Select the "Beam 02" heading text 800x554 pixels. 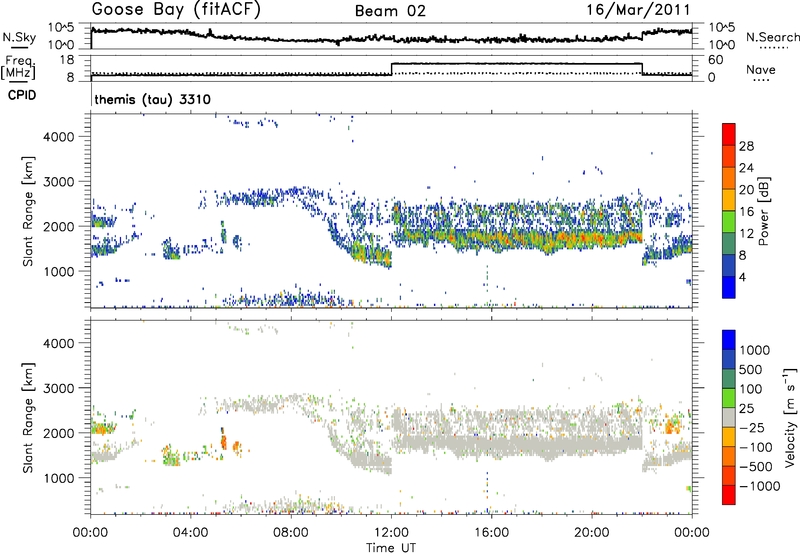pyautogui.click(x=390, y=11)
